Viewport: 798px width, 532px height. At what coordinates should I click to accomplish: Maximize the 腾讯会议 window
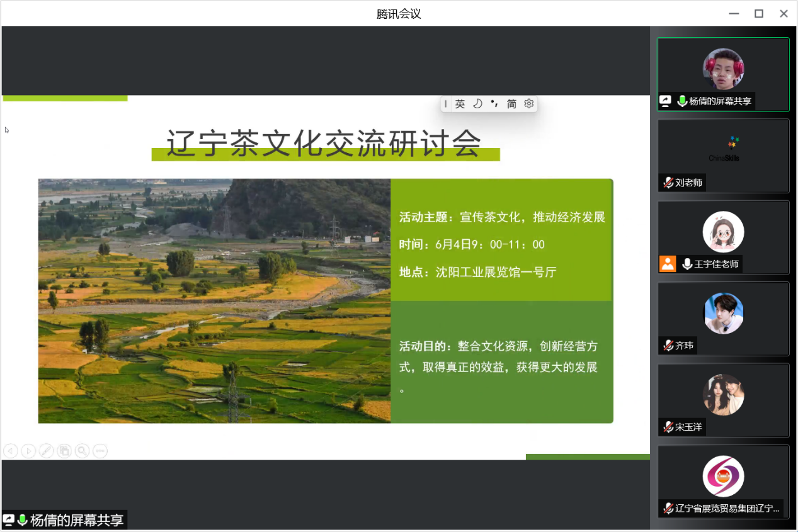pos(759,13)
